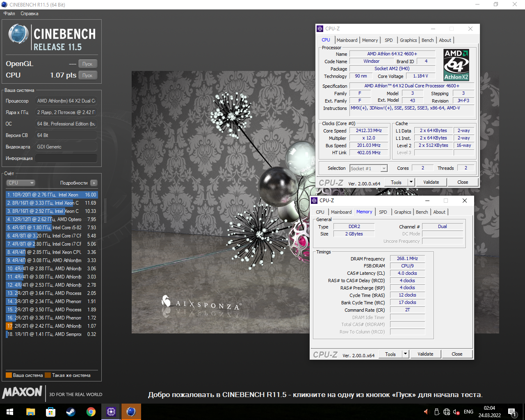Select Mainboard tab in upper CPU-Z

347,40
